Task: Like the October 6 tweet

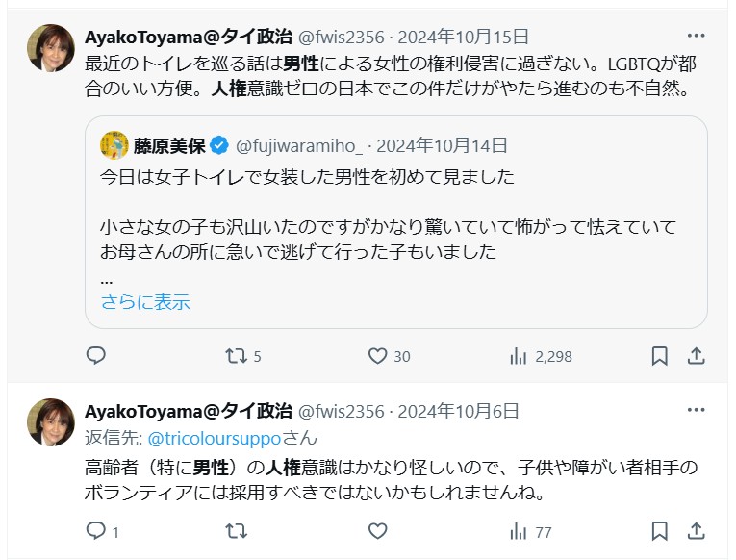Action: point(378,530)
